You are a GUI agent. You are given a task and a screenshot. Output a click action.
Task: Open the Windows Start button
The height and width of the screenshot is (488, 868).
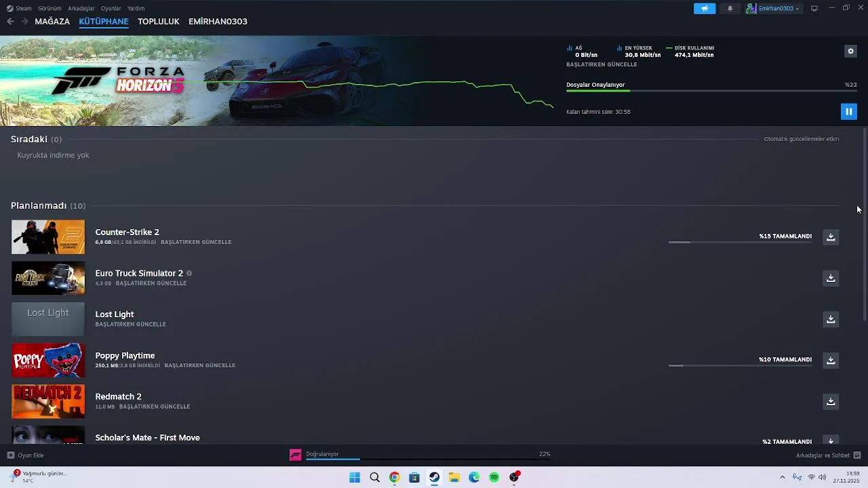355,477
